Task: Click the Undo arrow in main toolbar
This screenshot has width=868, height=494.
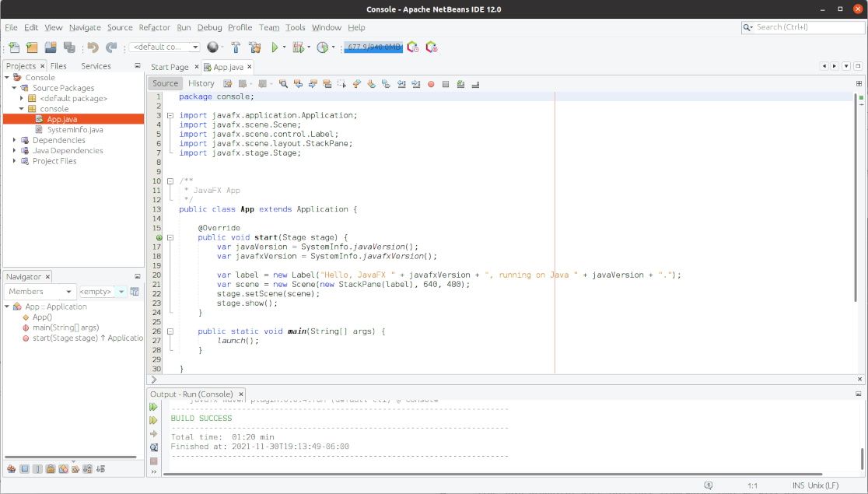Action: coord(93,47)
